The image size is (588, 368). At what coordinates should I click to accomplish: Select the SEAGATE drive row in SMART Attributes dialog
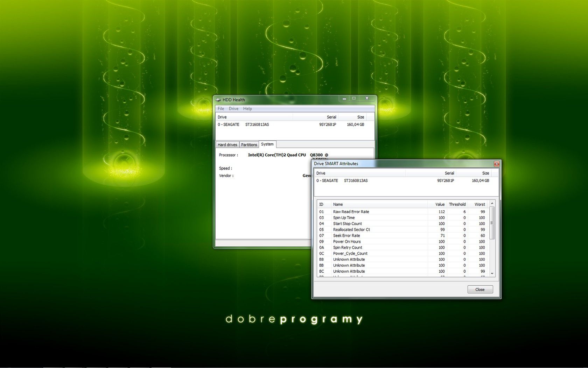pos(406,180)
